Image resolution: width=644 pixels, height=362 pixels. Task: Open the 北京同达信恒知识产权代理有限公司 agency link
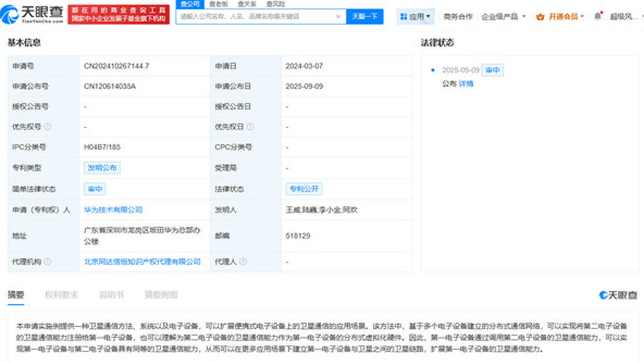(142, 261)
